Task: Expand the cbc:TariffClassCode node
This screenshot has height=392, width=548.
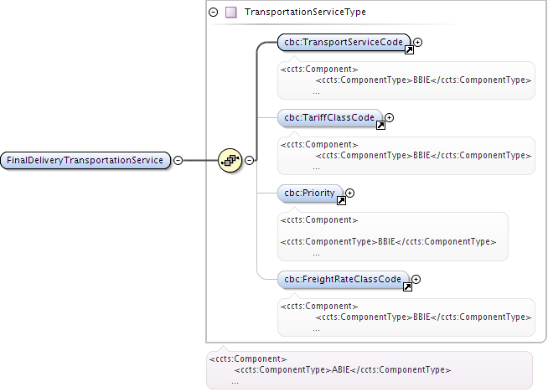Action: pyautogui.click(x=390, y=118)
